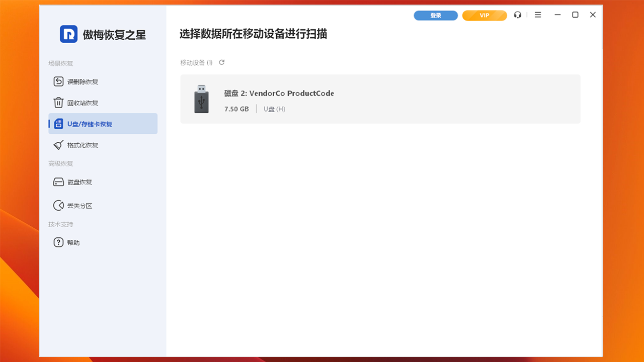
Task: Open the VIP upgrade page
Action: (484, 15)
